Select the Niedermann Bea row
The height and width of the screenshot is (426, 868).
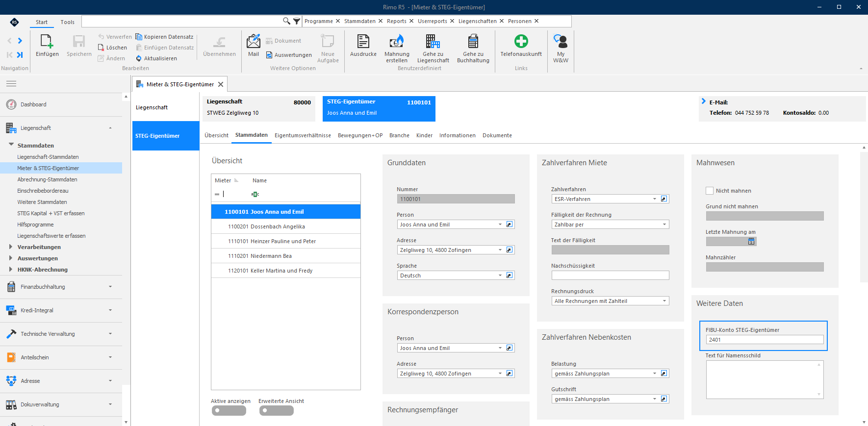point(286,256)
